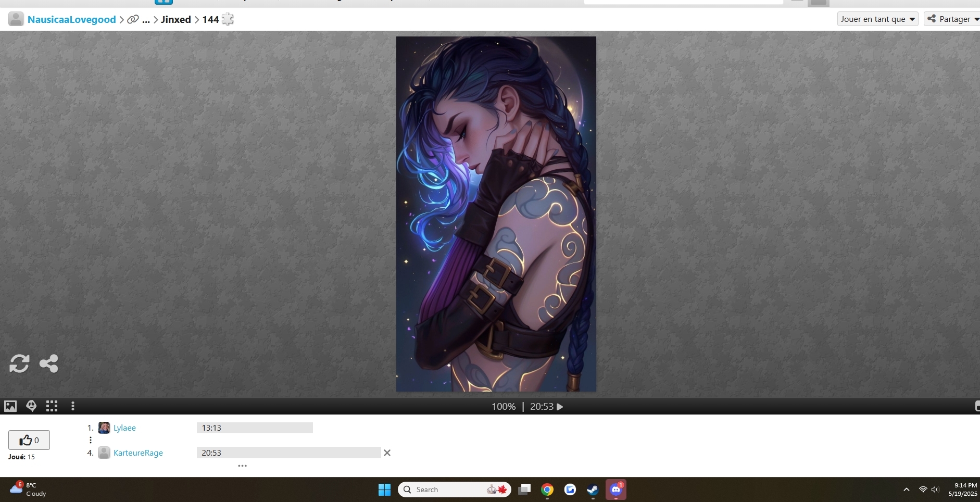Screen dimensions: 980x502
Task: Open the weather widget showing 8°C Cloudy
Action: (x=29, y=490)
